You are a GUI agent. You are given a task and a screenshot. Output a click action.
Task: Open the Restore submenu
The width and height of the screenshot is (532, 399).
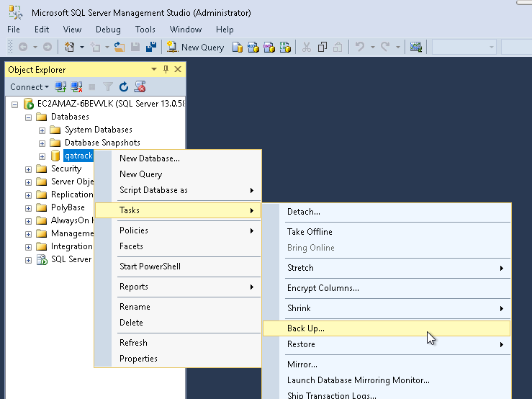(x=387, y=344)
